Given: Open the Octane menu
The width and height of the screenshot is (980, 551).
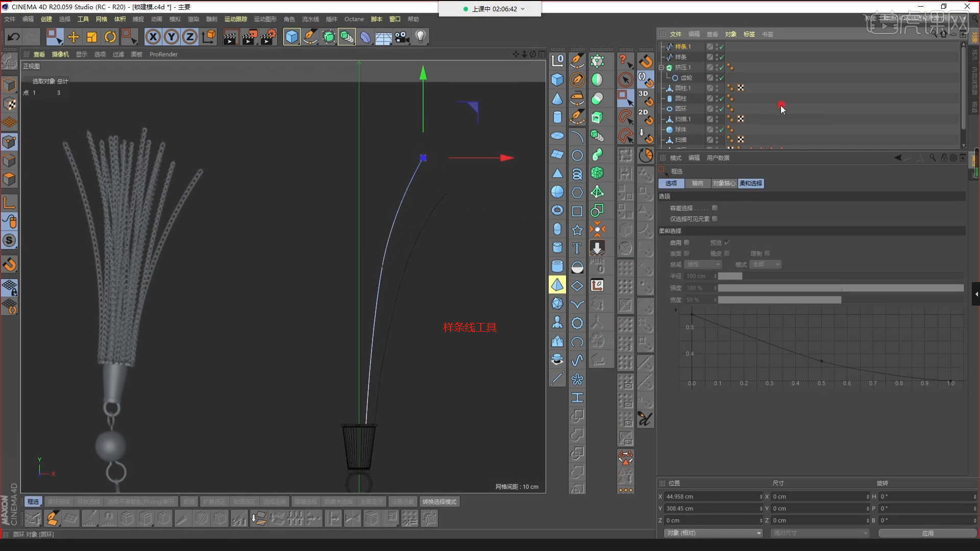Looking at the screenshot, I should (x=354, y=19).
